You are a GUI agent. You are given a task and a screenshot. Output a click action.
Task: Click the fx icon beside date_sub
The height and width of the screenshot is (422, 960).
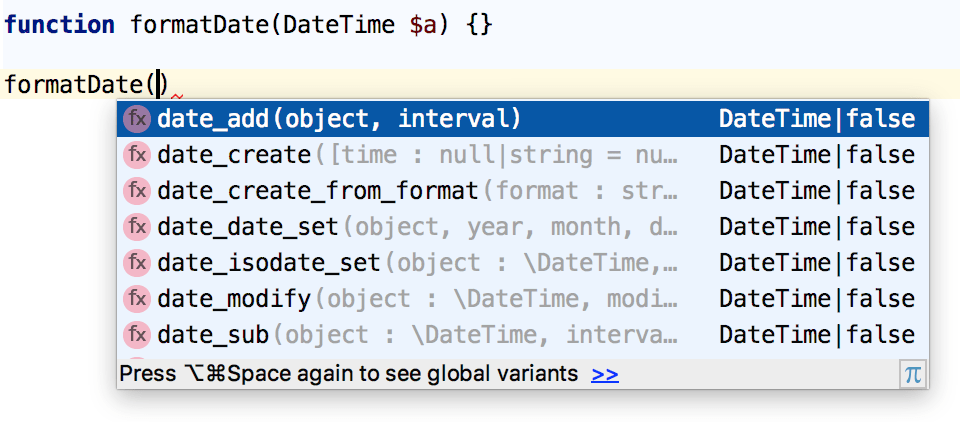pos(137,335)
